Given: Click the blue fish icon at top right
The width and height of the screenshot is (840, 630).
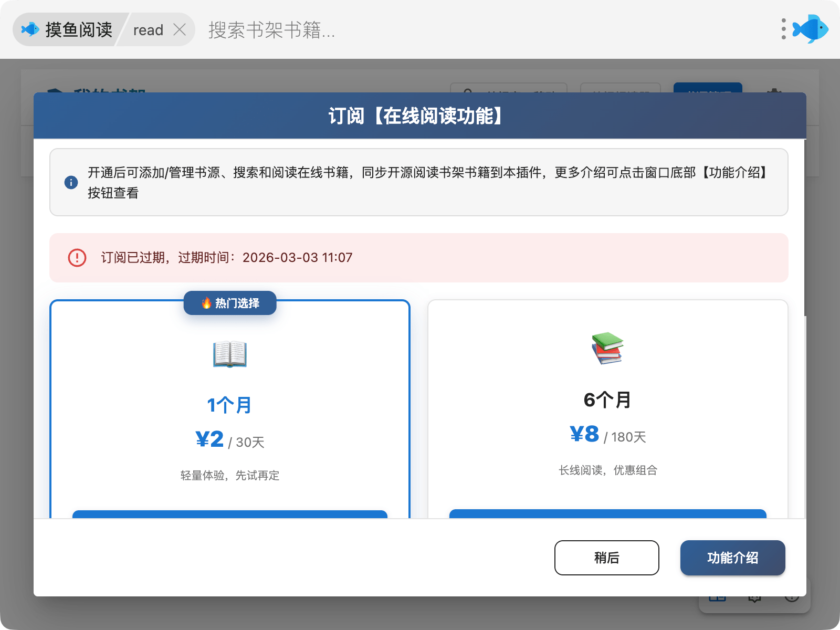Looking at the screenshot, I should pyautogui.click(x=811, y=29).
